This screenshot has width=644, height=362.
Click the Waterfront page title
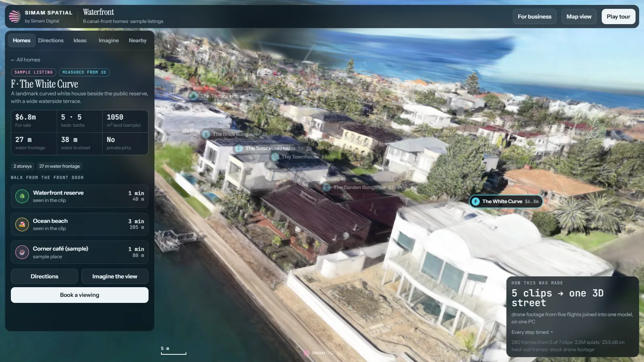[98, 12]
